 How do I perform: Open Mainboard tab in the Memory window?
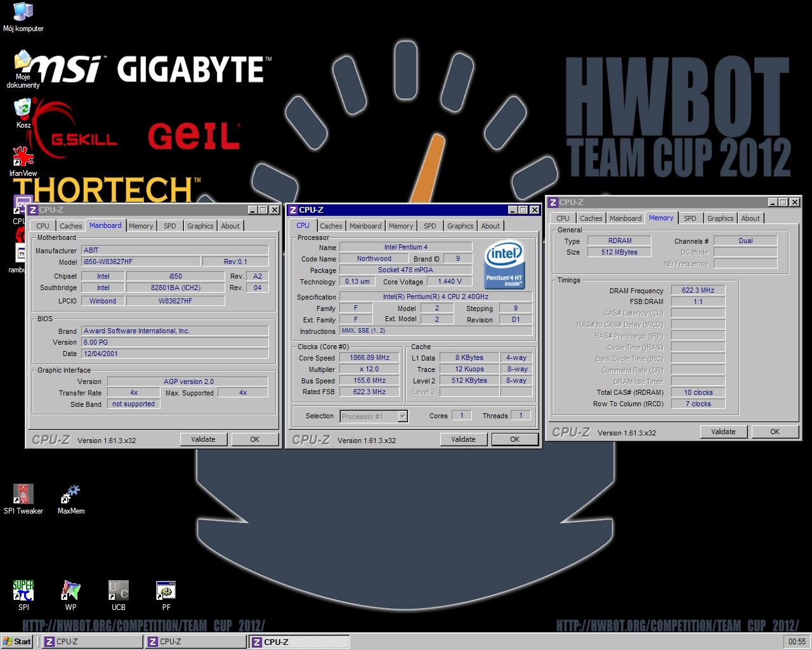point(625,218)
